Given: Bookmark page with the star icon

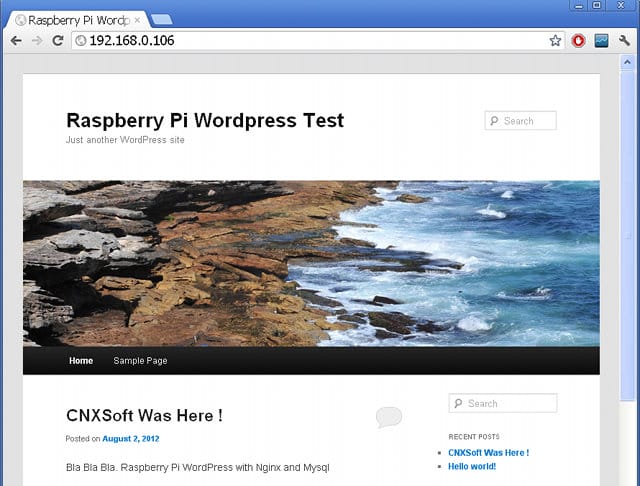Looking at the screenshot, I should pyautogui.click(x=555, y=40).
